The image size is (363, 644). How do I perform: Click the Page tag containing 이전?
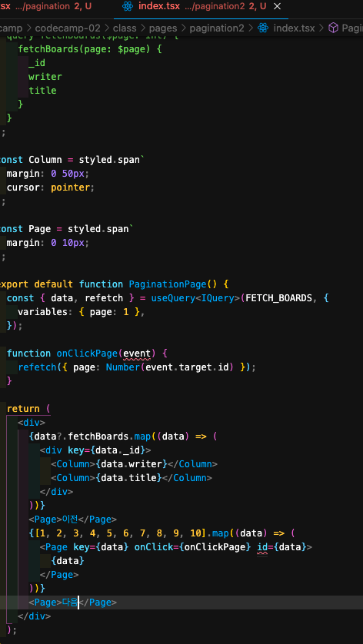(x=73, y=520)
